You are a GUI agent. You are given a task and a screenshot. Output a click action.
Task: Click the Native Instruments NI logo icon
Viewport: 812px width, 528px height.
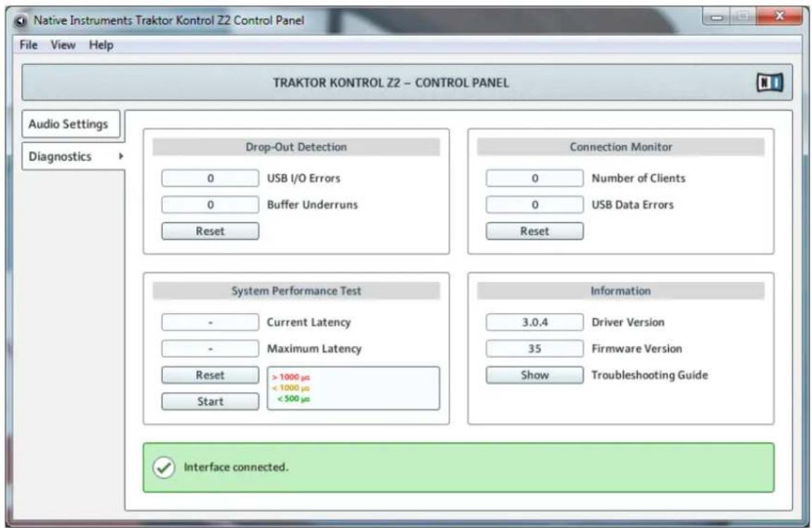point(770,82)
